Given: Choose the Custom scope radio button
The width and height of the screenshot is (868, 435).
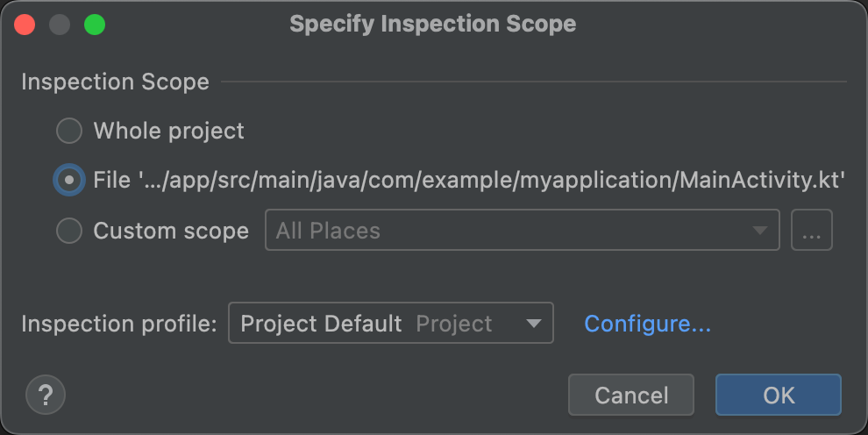Looking at the screenshot, I should (69, 231).
